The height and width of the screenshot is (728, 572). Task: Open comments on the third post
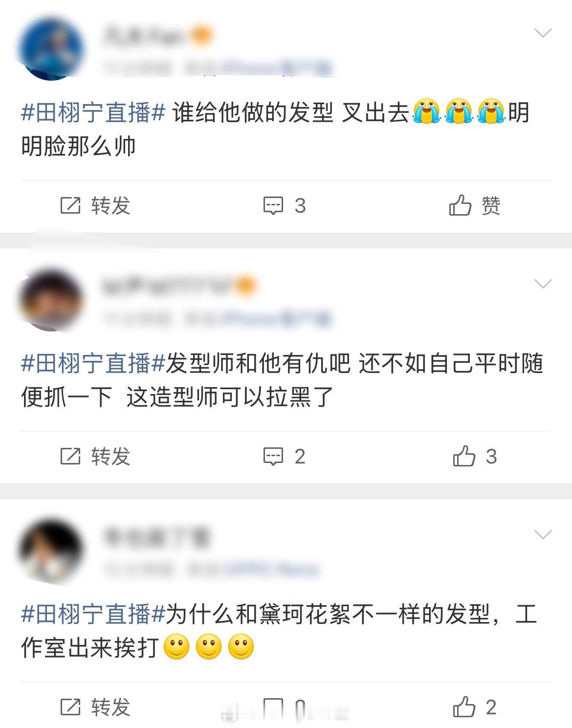click(284, 707)
